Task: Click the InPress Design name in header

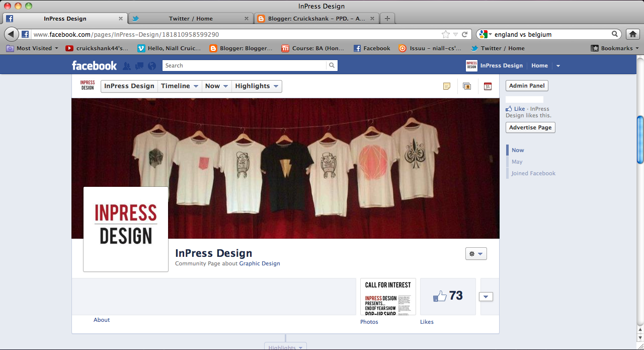Action: pos(502,65)
